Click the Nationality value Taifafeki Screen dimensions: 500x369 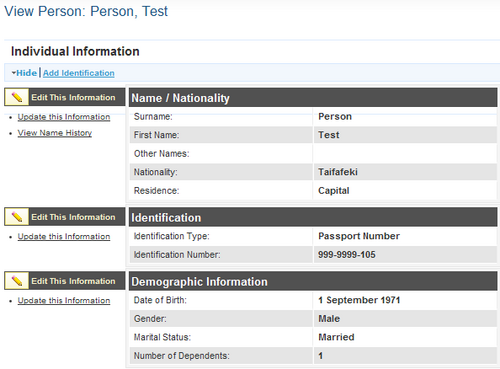(338, 172)
